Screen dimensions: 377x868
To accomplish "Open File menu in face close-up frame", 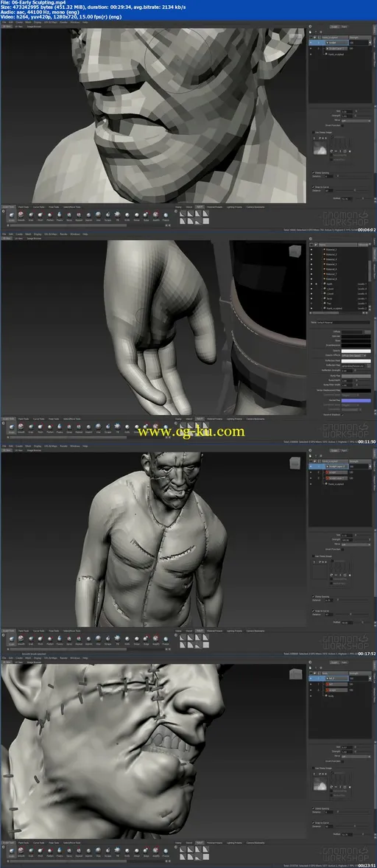I will point(4,22).
